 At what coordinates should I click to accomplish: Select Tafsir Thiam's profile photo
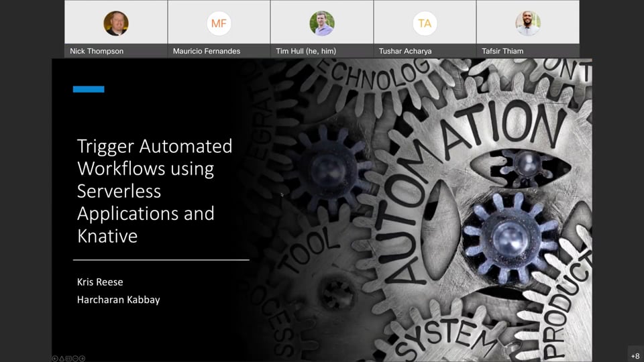(528, 23)
